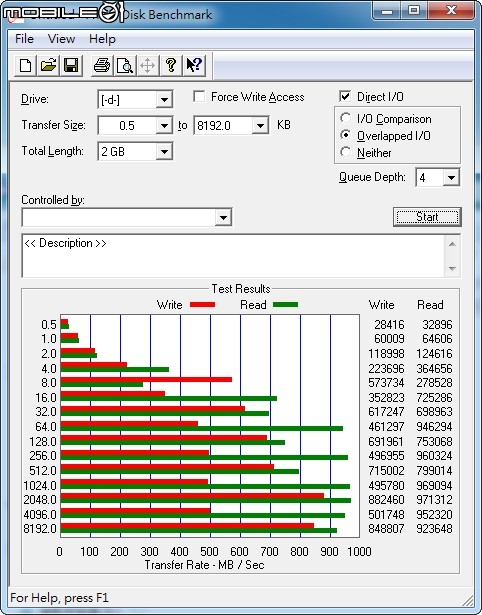Screen dimensions: 482x615
Task: Open the View menu
Action: point(61,39)
